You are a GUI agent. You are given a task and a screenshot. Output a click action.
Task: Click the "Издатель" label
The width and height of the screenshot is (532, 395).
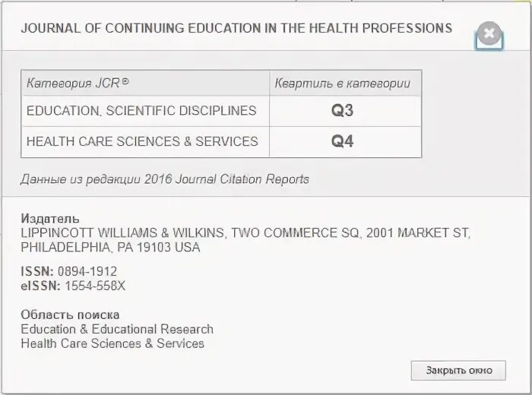coord(50,219)
